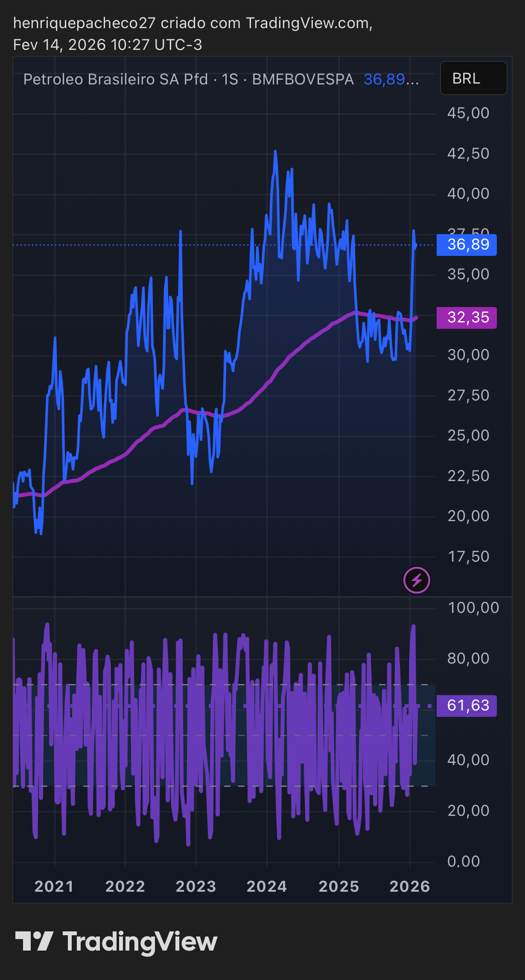Viewport: 525px width, 980px height.
Task: Click the Fev 14, 2026 10:27 timestamp
Action: pyautogui.click(x=108, y=45)
